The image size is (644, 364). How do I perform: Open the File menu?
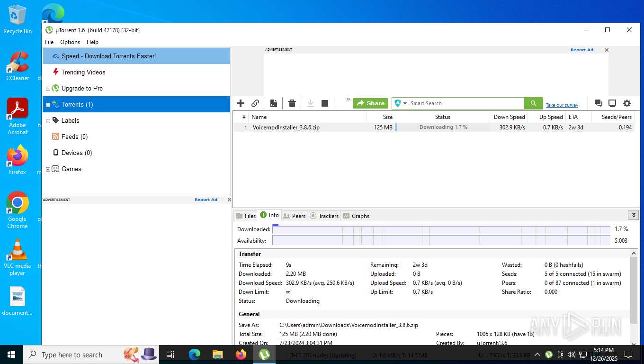[49, 42]
